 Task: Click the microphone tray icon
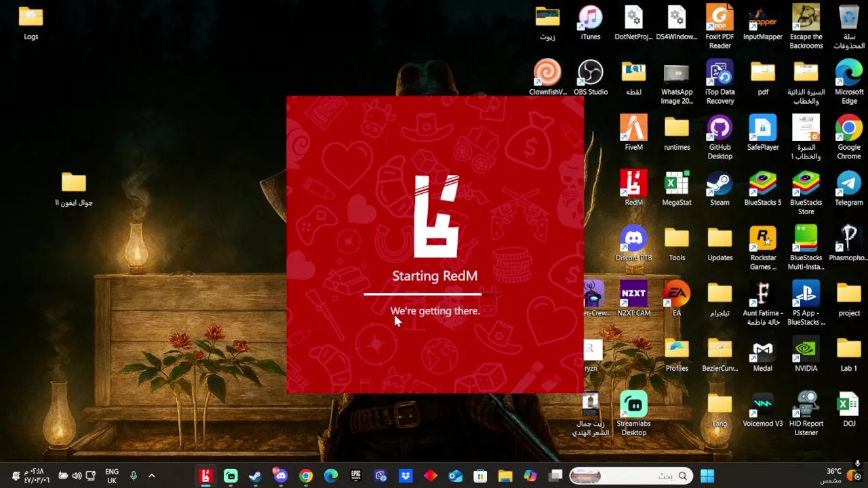(134, 476)
